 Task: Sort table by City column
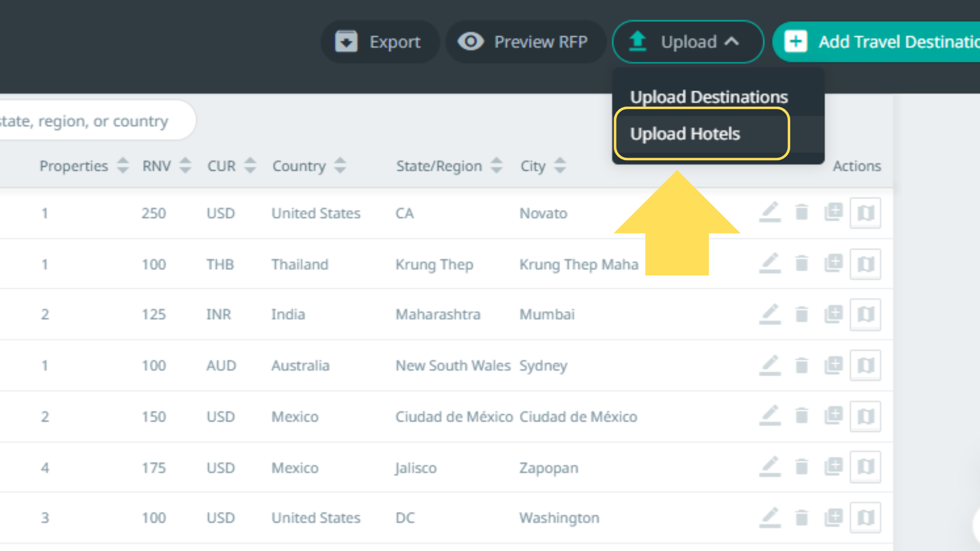(560, 166)
